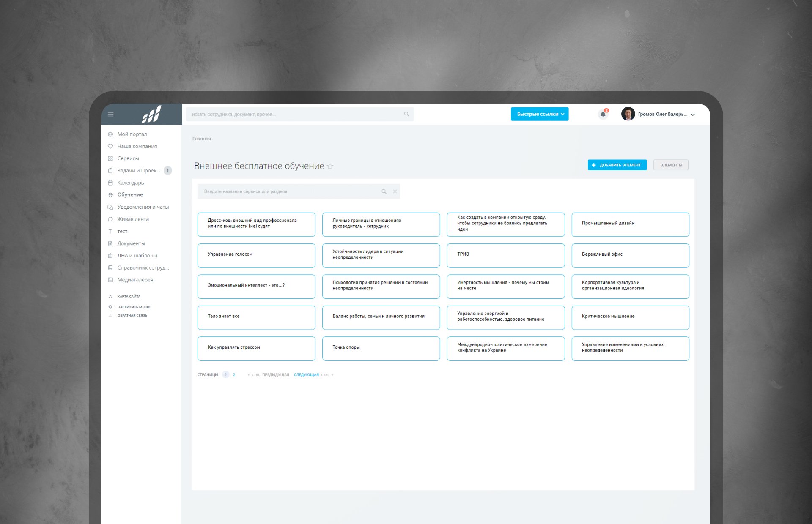Screen dimensions: 812x524
Task: Expand the Быстрые ссылки dropdown
Action: pyautogui.click(x=539, y=114)
